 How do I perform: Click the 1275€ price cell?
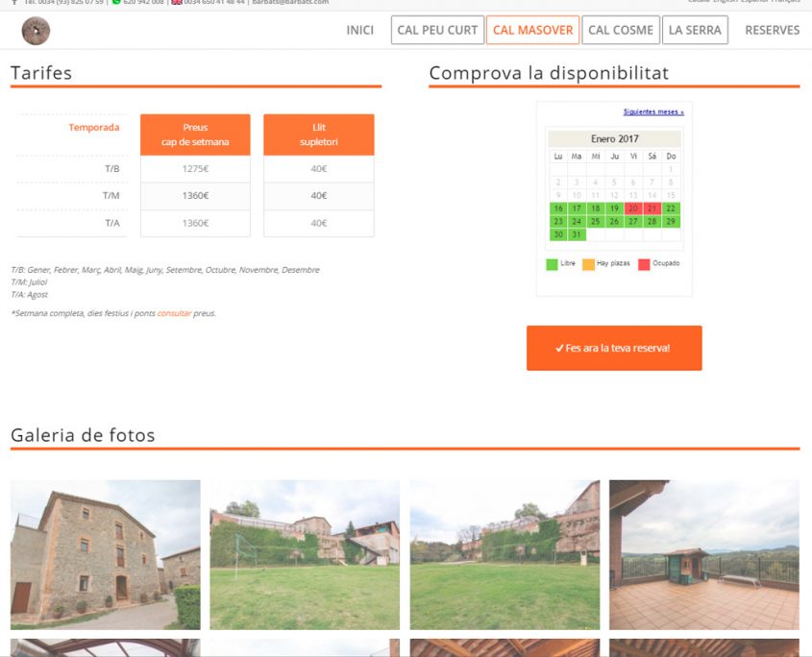(195, 169)
